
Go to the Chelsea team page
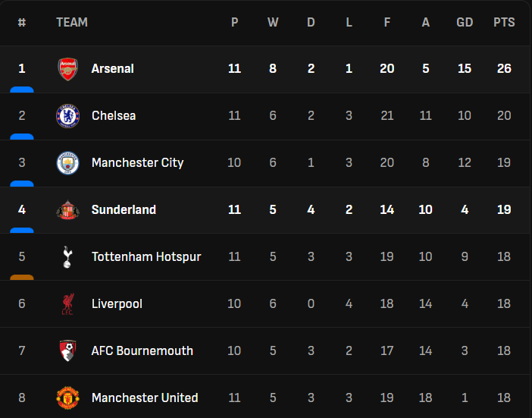[x=114, y=116]
